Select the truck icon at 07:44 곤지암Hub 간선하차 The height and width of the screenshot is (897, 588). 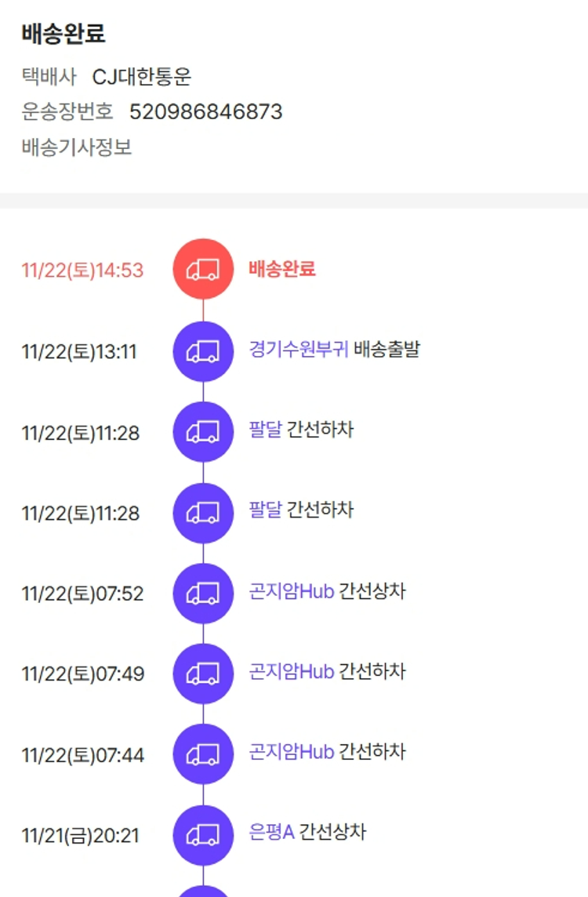(203, 754)
